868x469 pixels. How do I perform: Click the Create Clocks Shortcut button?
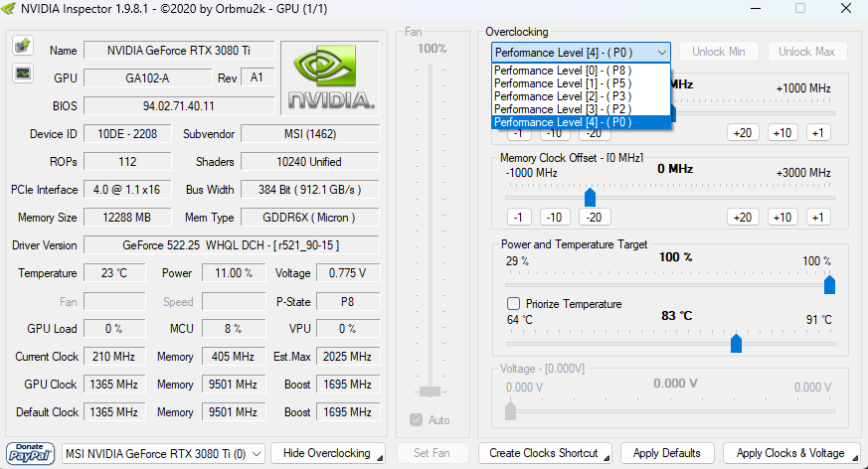[x=544, y=453]
